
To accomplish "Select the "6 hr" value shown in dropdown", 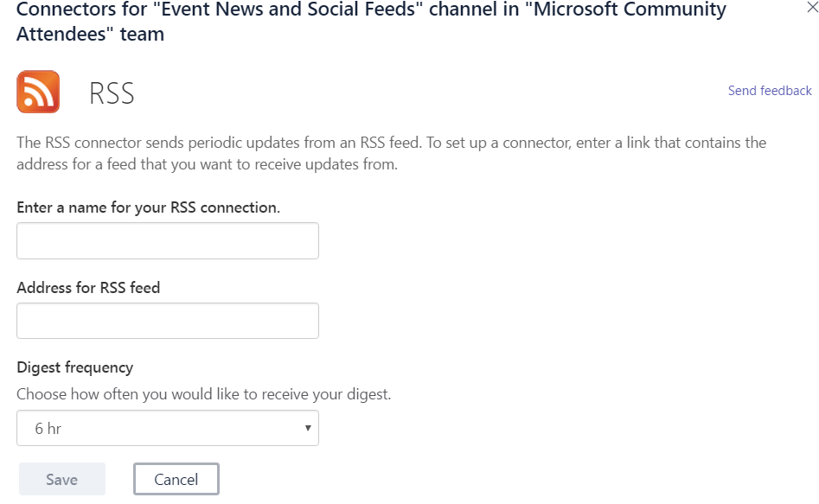I will coord(48,428).
